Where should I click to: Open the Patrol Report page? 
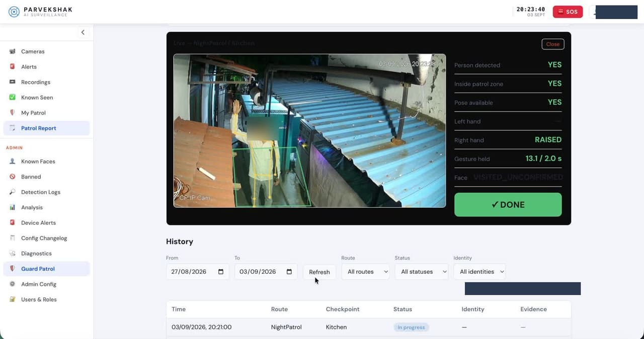[x=46, y=128]
